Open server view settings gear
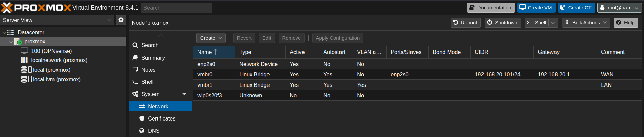 coord(121,20)
